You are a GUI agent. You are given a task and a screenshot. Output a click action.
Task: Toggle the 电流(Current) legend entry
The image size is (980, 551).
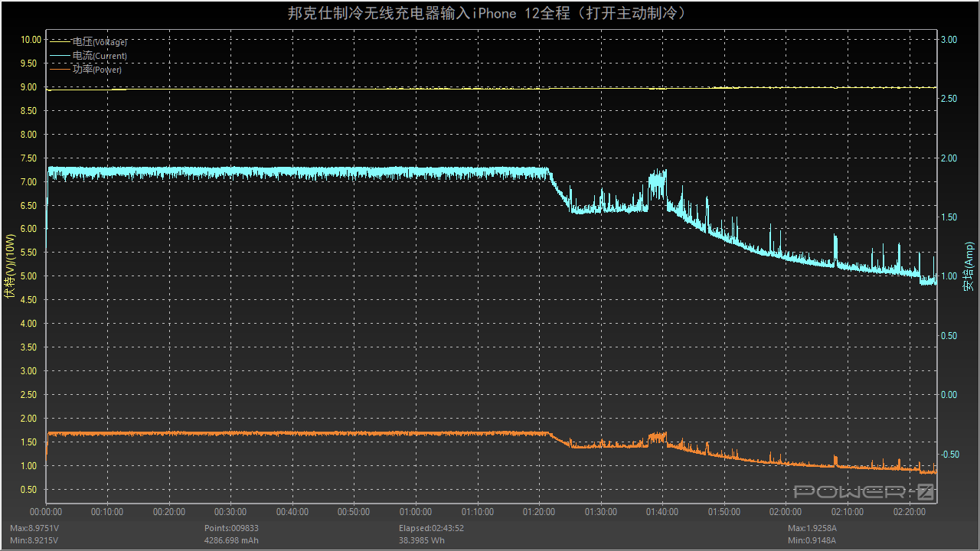point(100,56)
